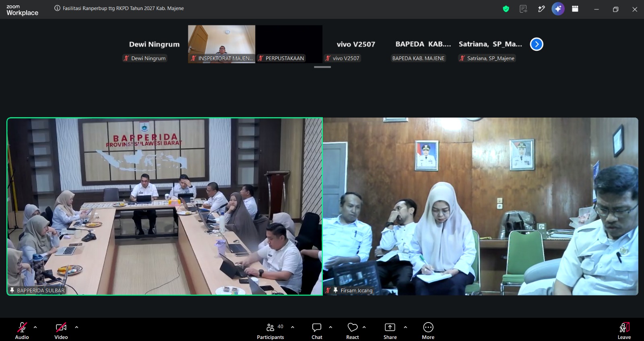Change layout with View grid icon
This screenshot has height=341, width=644.
[575, 9]
